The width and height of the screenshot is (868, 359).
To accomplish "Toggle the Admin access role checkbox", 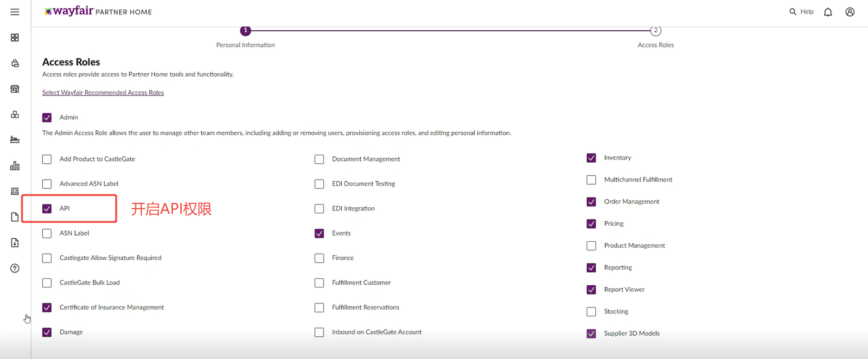I will 47,118.
